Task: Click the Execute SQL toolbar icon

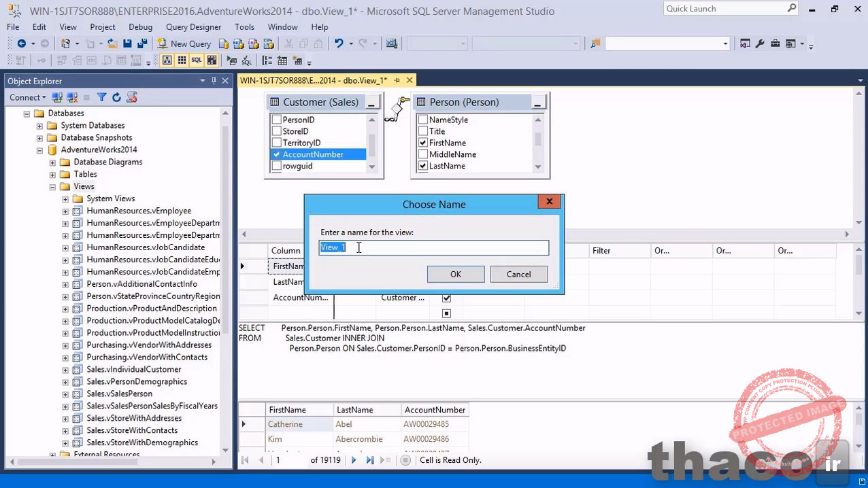Action: point(231,60)
